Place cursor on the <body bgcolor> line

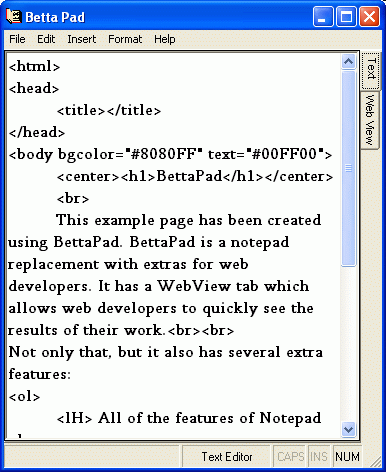click(170, 154)
